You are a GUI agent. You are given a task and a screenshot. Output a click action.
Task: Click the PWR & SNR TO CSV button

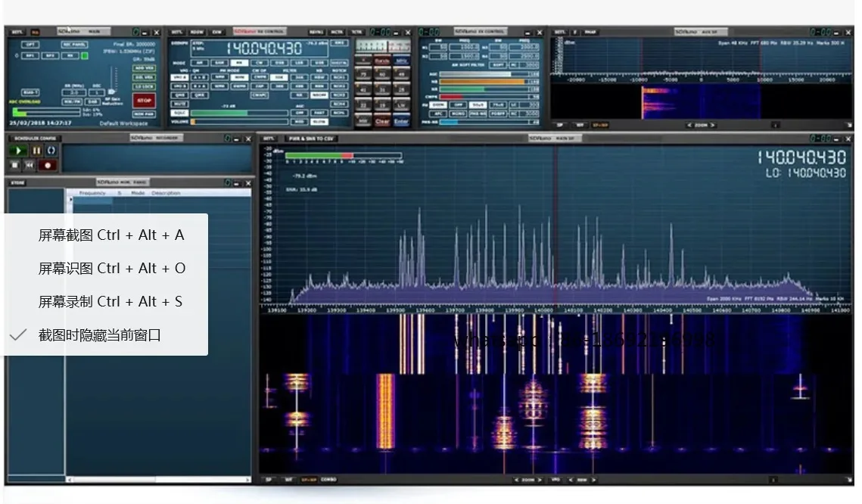tap(310, 139)
